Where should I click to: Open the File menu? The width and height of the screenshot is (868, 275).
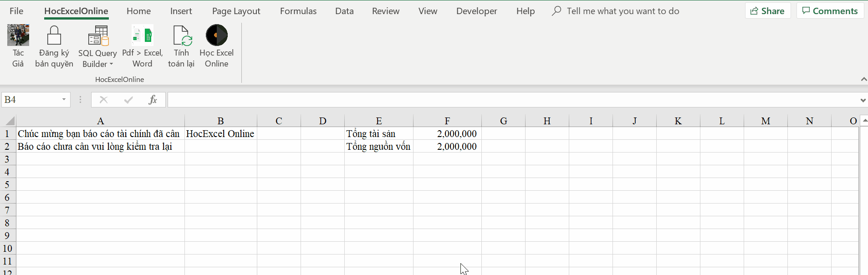click(16, 11)
